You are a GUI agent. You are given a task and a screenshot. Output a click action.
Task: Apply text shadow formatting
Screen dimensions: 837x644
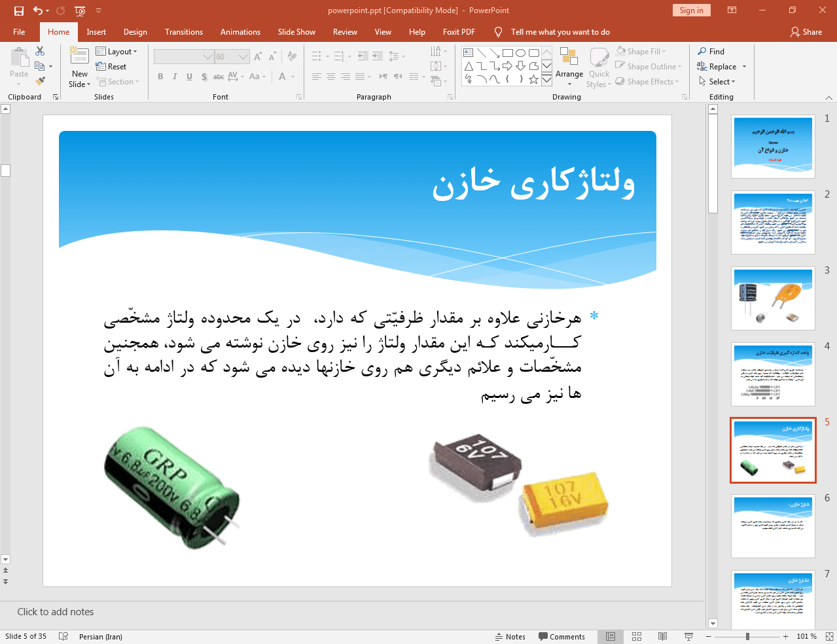click(x=204, y=77)
